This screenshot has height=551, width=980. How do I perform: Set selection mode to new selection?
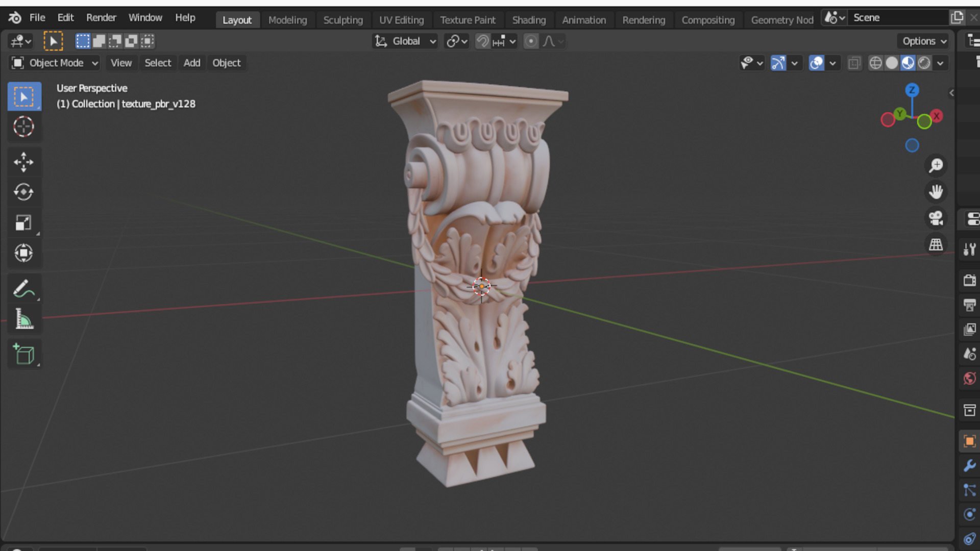coord(83,41)
